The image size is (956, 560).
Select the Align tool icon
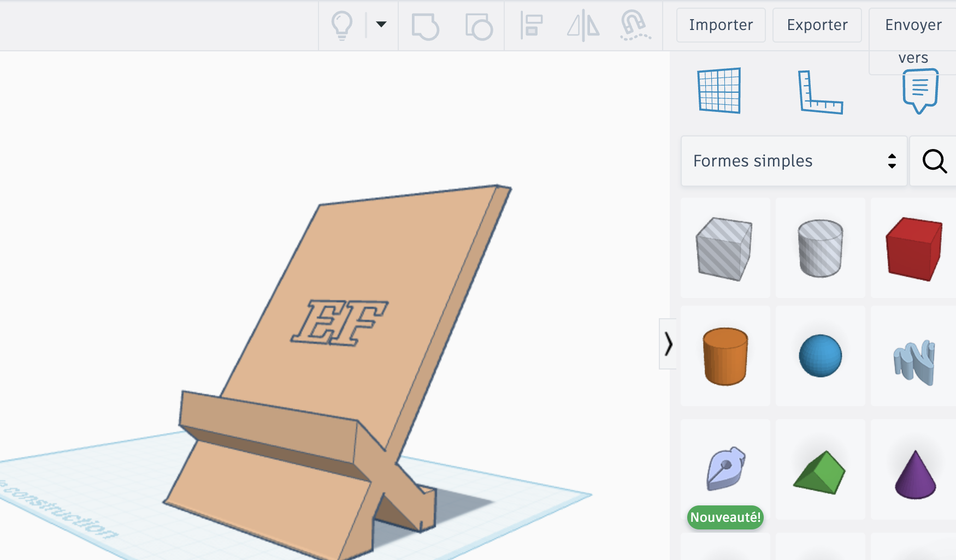pos(531,26)
